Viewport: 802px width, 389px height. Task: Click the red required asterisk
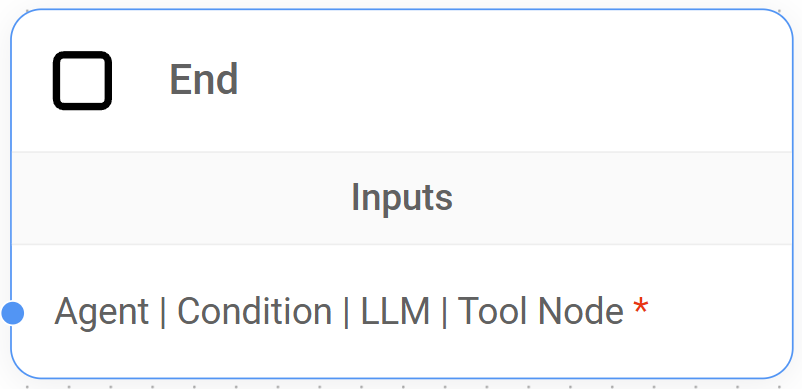[x=640, y=307]
